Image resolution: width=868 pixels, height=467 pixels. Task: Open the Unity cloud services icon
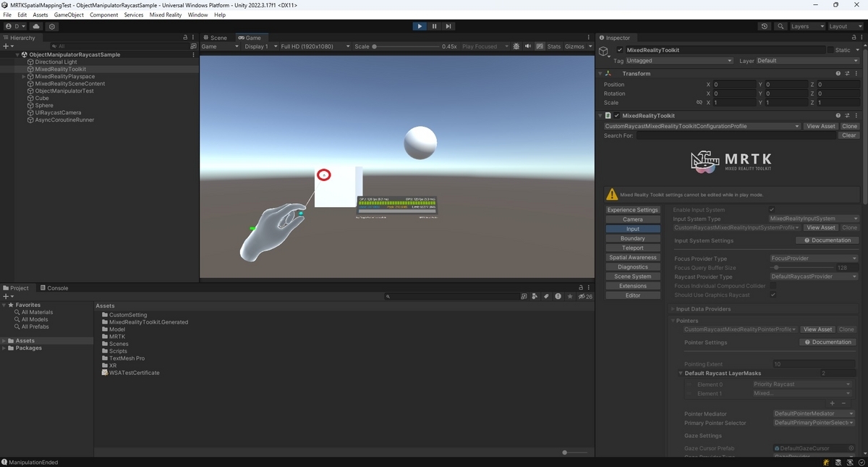point(36,26)
